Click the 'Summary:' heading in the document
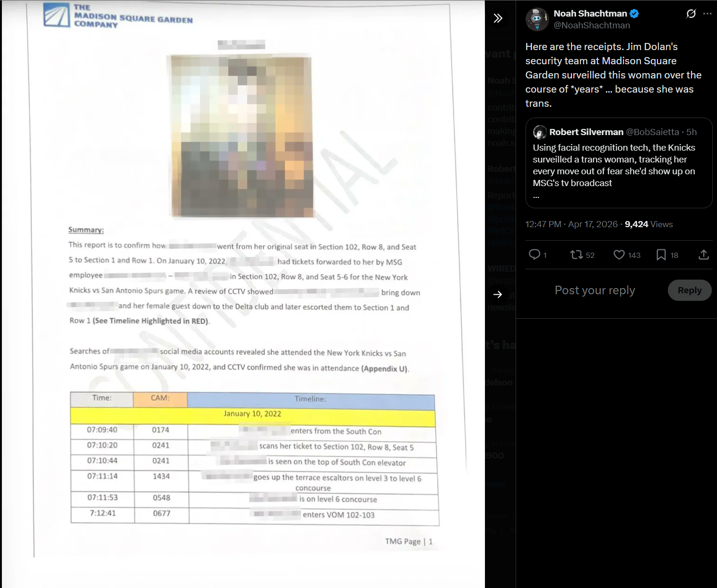 (x=86, y=230)
